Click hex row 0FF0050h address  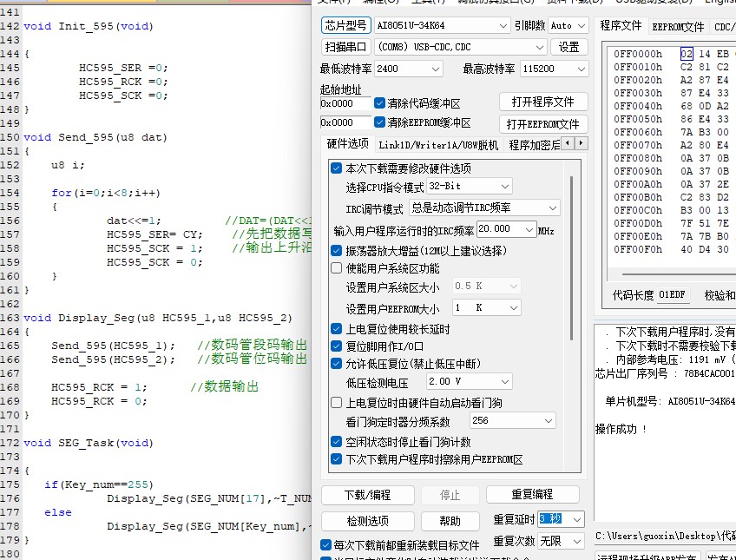[638, 119]
